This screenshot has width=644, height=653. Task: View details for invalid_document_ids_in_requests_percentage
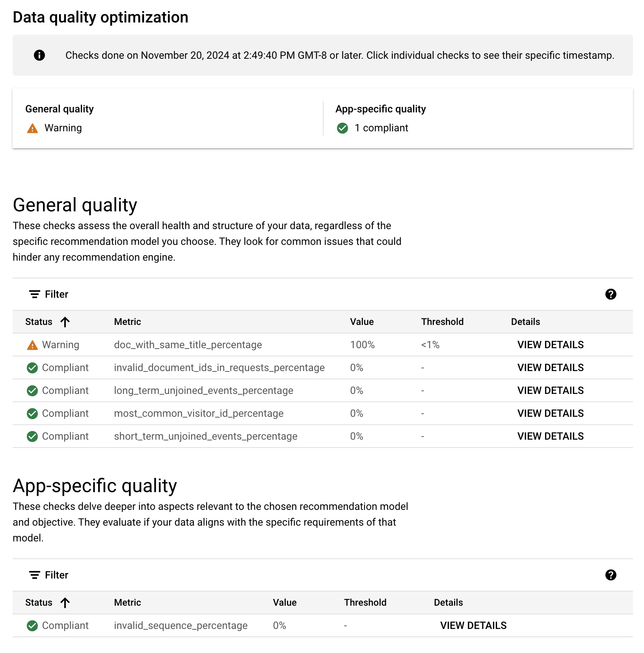[550, 368]
